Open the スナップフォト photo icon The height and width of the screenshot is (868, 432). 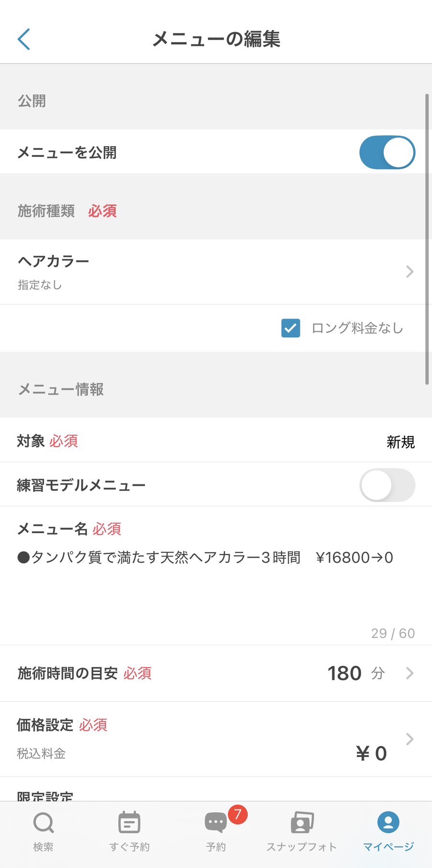[x=302, y=823]
